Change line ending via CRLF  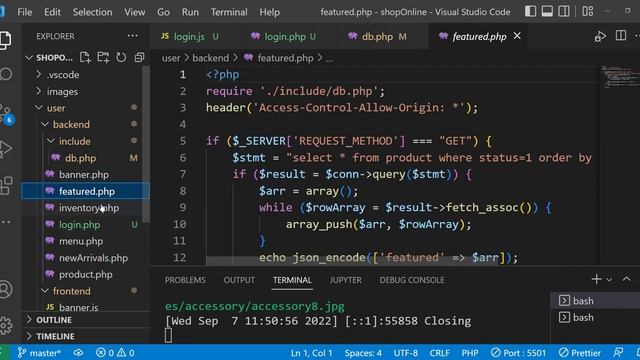tap(439, 353)
